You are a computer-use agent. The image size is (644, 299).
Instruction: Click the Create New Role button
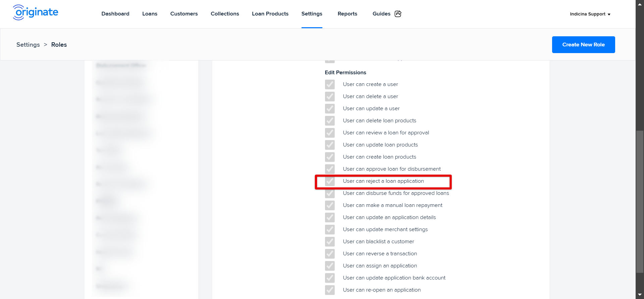tap(583, 45)
